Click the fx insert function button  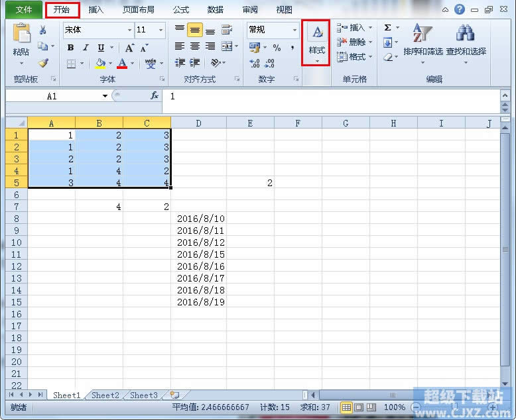coord(154,95)
